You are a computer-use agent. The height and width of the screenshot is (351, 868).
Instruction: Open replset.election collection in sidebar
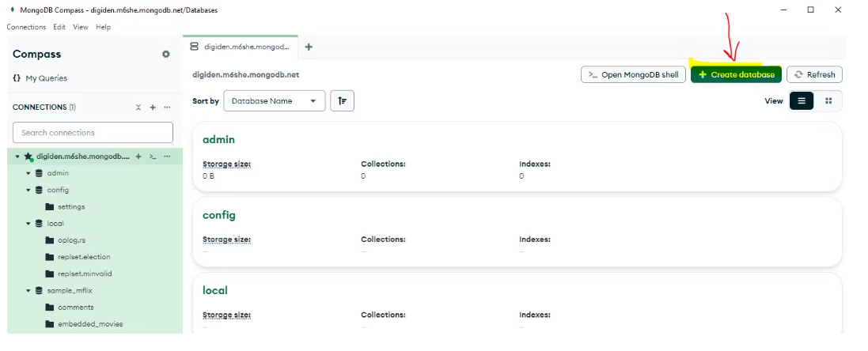point(84,257)
